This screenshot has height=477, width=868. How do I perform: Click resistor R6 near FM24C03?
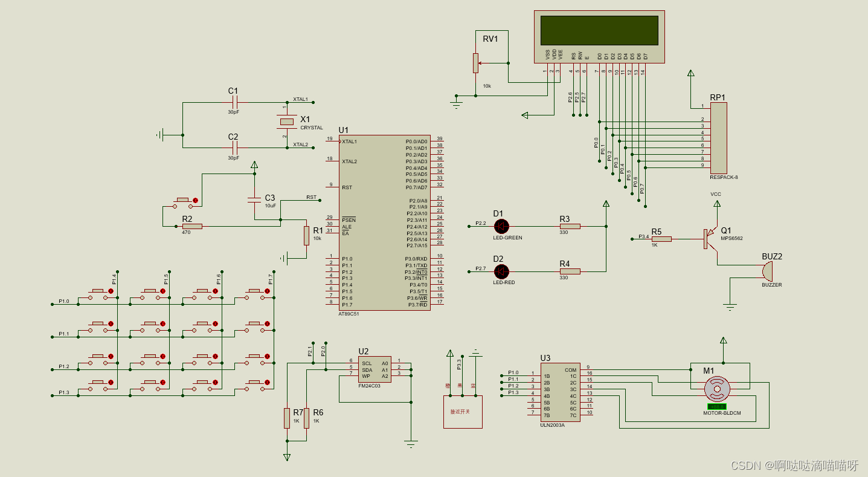[306, 418]
